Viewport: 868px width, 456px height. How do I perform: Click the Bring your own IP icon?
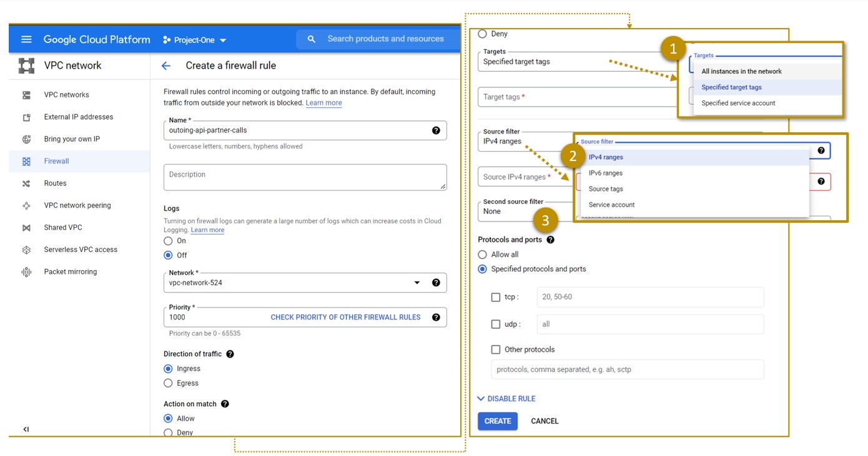click(26, 139)
